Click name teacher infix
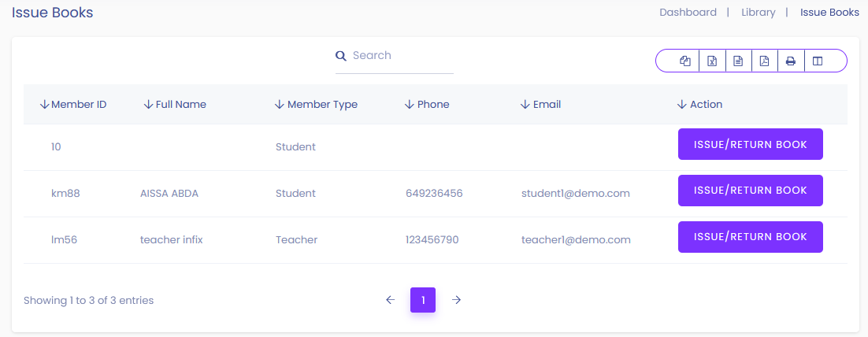This screenshot has height=337, width=868. point(172,239)
